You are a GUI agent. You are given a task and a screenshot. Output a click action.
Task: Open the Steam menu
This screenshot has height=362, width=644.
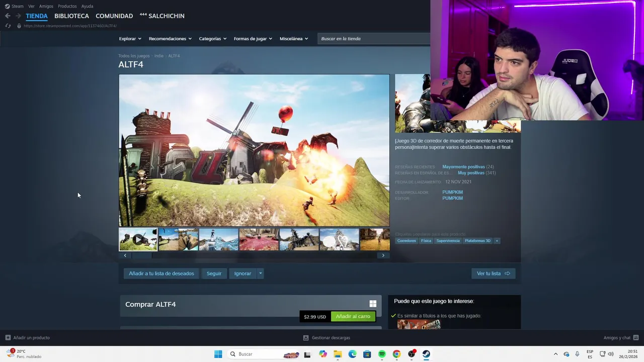pyautogui.click(x=18, y=6)
